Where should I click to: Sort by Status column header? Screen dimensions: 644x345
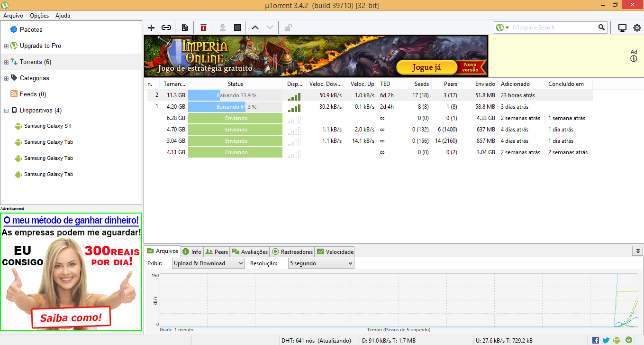(236, 84)
